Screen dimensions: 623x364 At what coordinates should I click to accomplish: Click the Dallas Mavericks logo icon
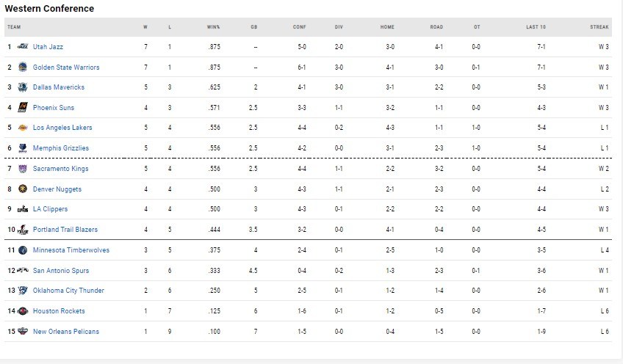(x=23, y=87)
